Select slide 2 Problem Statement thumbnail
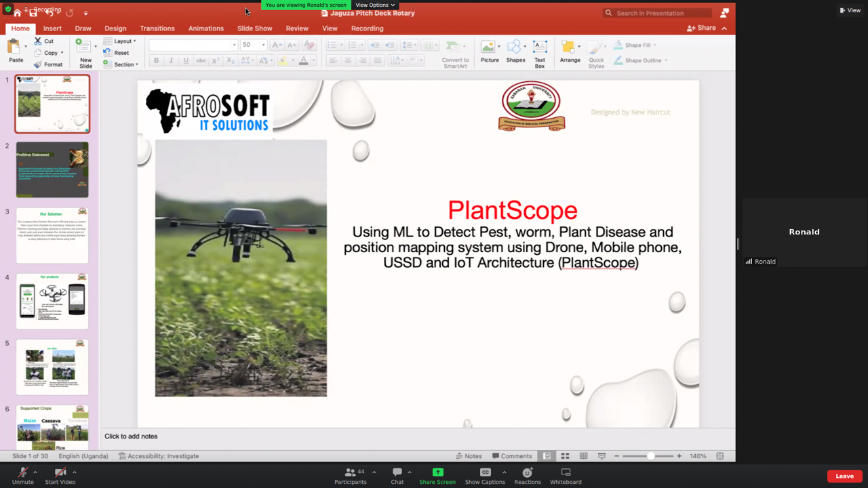Screen dimensions: 868x488 (52, 169)
